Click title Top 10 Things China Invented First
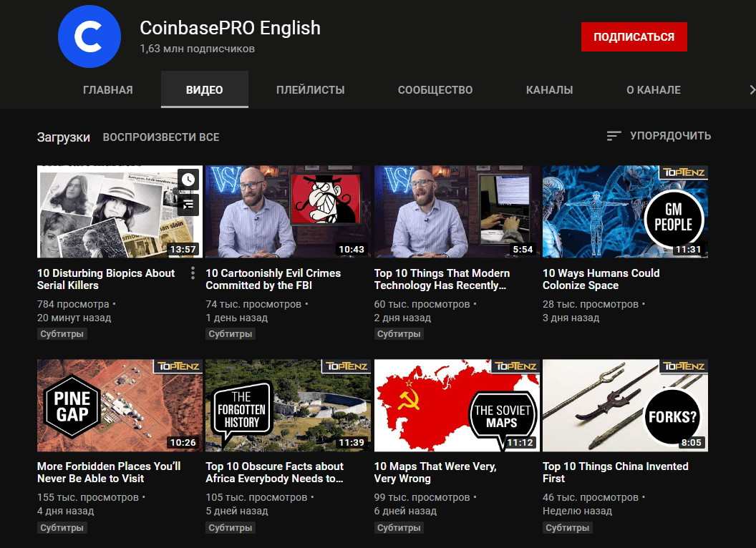 tap(616, 472)
